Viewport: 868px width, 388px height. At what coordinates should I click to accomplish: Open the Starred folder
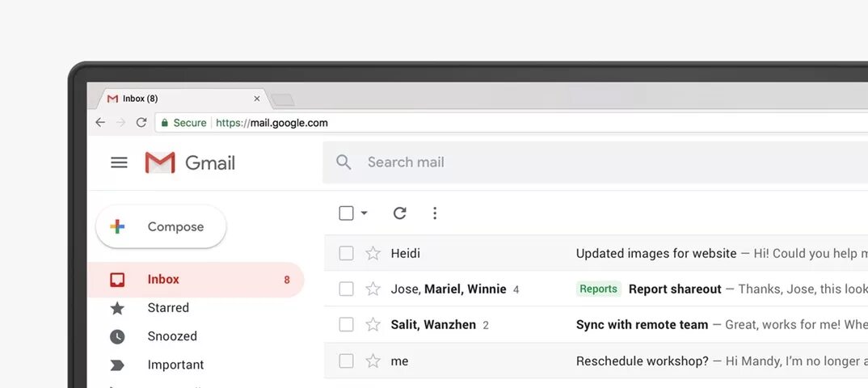[x=168, y=308]
